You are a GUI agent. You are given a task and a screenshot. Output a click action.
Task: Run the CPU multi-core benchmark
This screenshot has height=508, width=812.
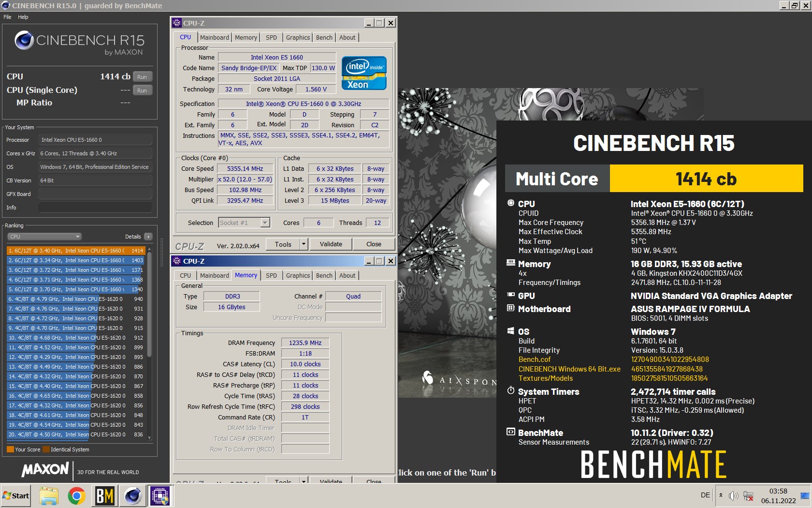coord(142,76)
